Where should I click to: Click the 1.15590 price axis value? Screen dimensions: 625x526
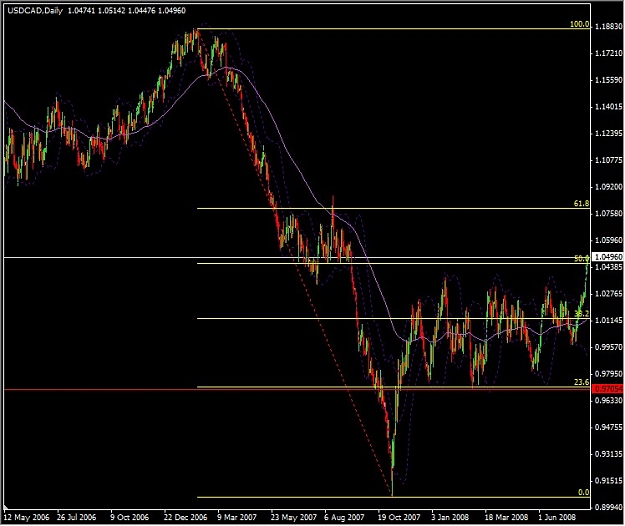point(608,80)
